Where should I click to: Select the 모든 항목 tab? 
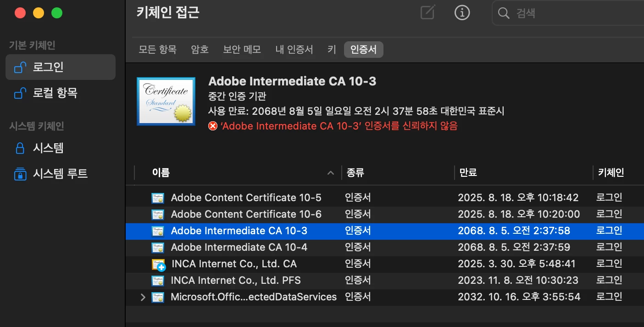[x=157, y=50]
